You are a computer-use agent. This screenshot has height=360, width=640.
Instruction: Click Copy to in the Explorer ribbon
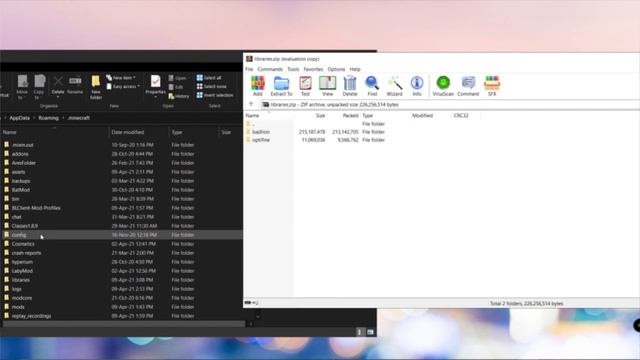tap(39, 87)
